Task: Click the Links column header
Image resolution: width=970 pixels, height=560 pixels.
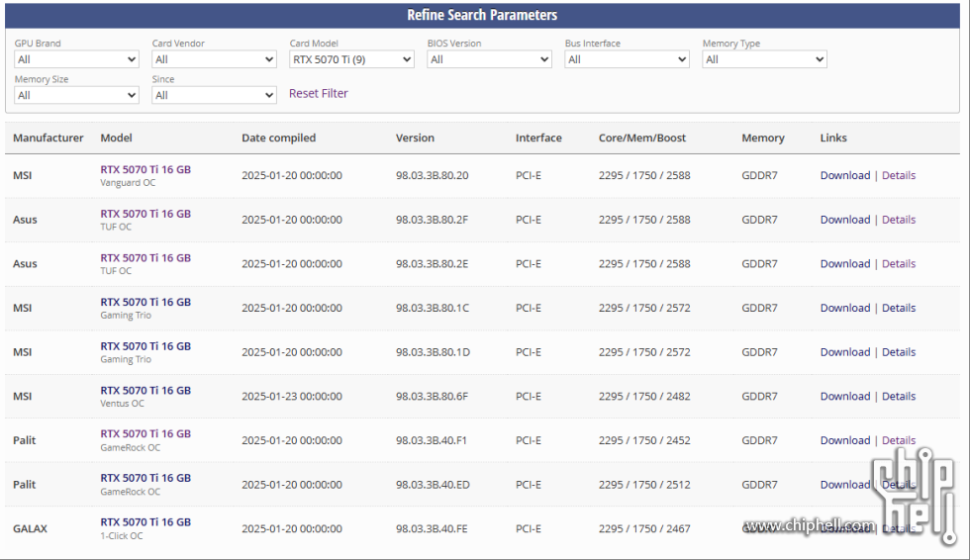Action: click(833, 138)
